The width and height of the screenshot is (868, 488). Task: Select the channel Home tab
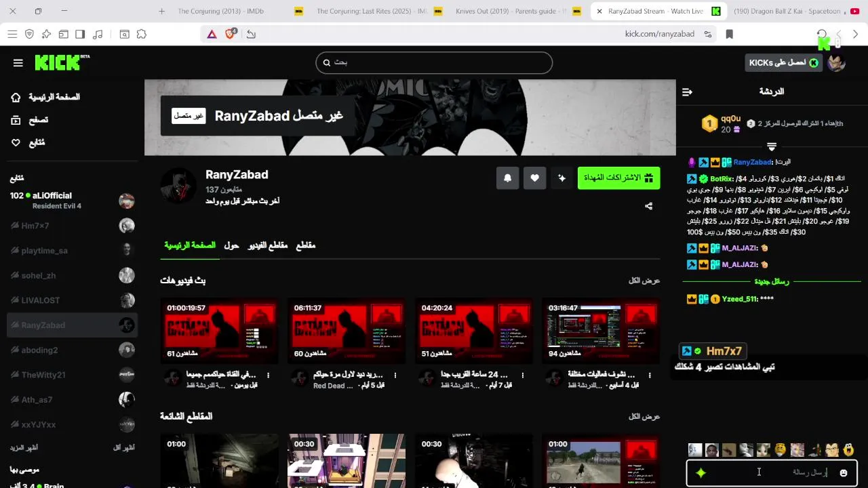pyautogui.click(x=190, y=245)
